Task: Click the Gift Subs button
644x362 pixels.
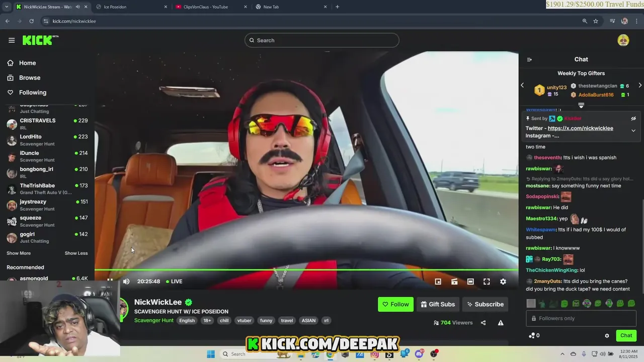Action: pos(438,304)
